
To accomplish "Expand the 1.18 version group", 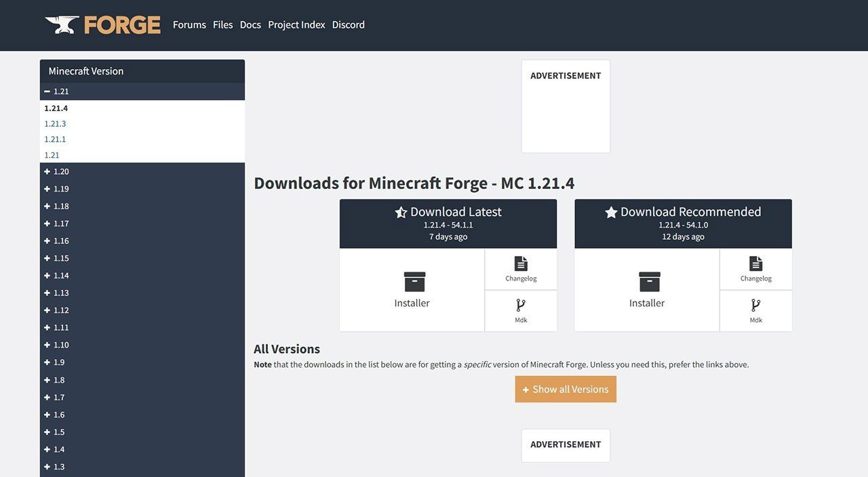I will pyautogui.click(x=142, y=206).
